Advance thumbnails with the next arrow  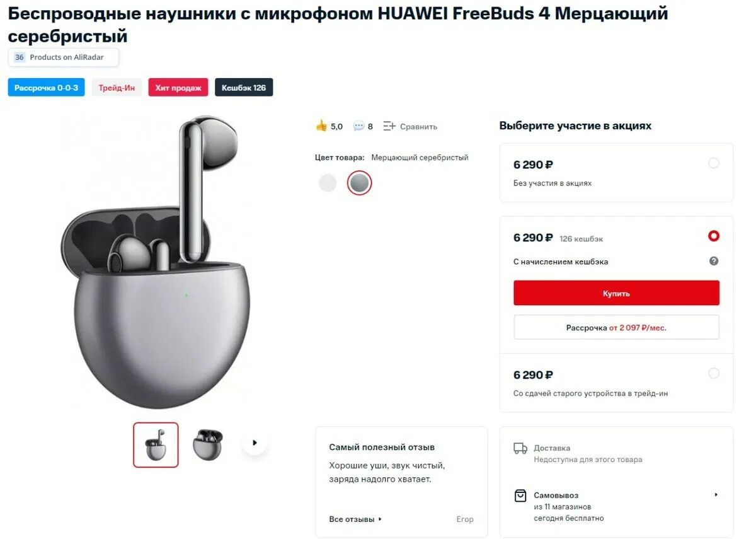tap(255, 443)
